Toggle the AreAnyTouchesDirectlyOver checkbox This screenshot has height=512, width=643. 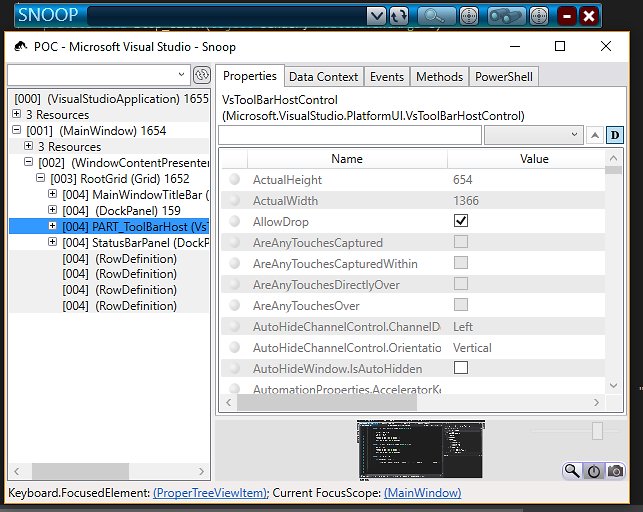point(461,283)
